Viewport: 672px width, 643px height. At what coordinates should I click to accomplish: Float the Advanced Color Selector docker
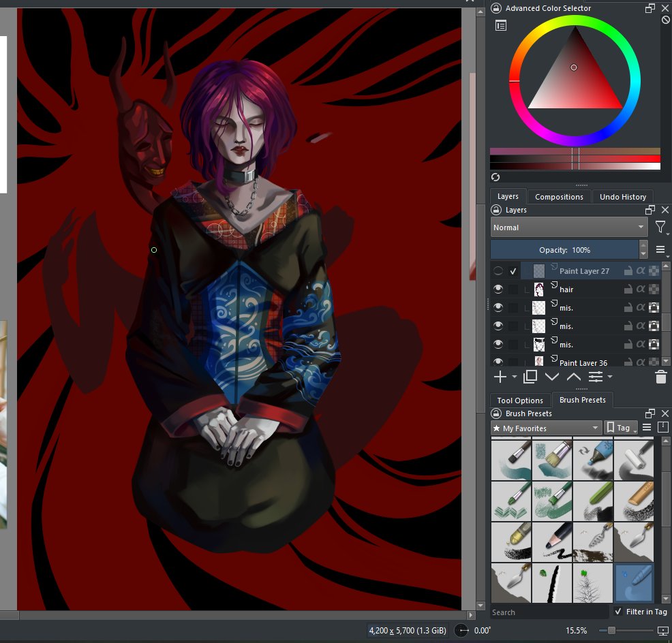pyautogui.click(x=650, y=8)
